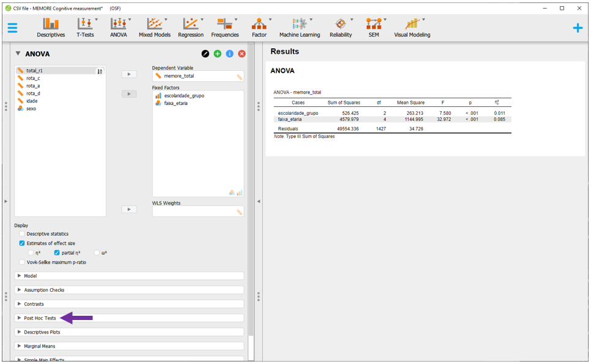
Task: Expand the Post Hoc Tests section
Action: tap(40, 318)
